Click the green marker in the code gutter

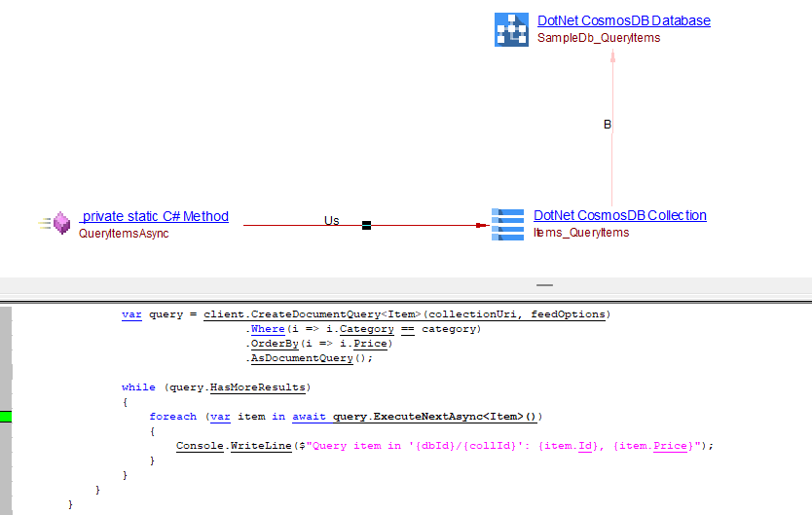(6, 417)
